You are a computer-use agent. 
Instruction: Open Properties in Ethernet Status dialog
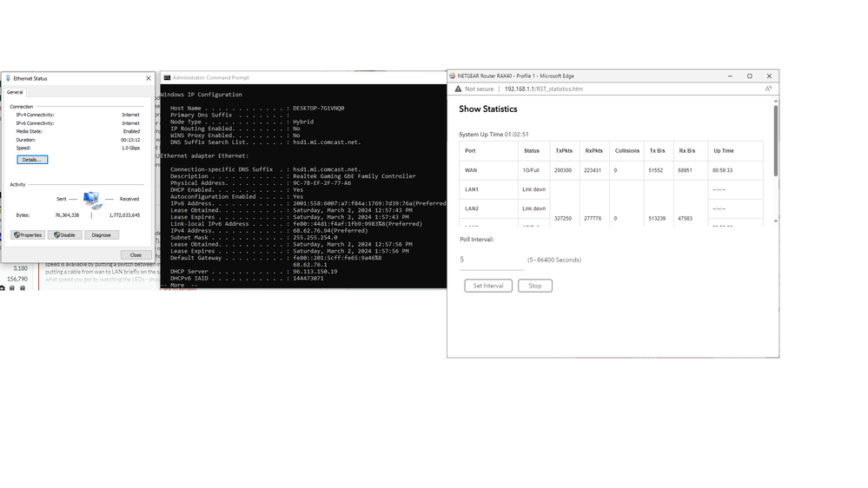pos(28,234)
